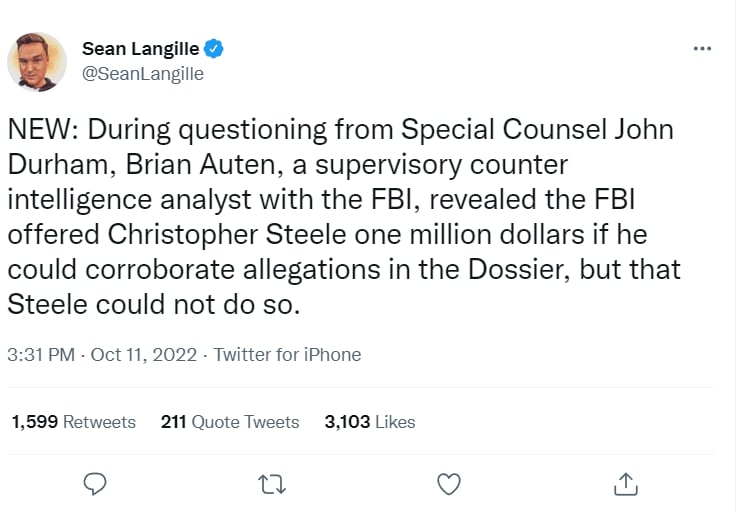Open the share menu via upload arrow icon
The width and height of the screenshot is (748, 512).
pyautogui.click(x=625, y=484)
